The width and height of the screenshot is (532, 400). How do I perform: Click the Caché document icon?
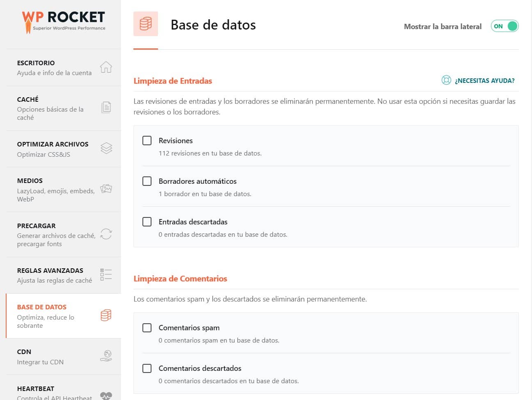(106, 107)
